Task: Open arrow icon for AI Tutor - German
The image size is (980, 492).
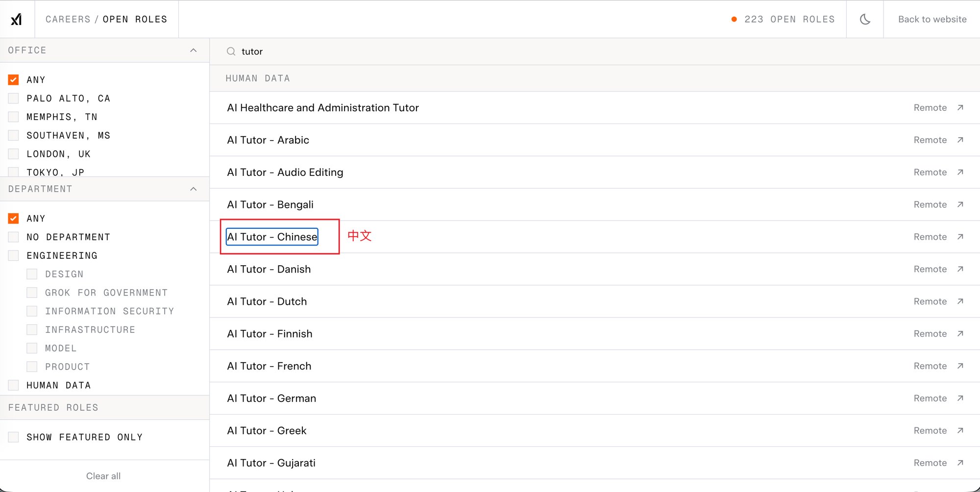Action: pyautogui.click(x=960, y=398)
